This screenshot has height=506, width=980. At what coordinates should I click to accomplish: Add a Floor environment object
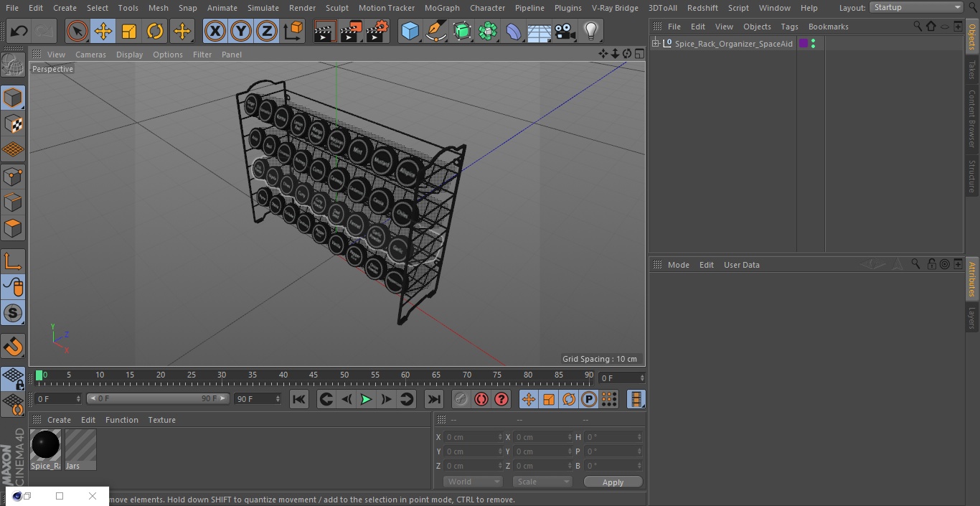[539, 31]
